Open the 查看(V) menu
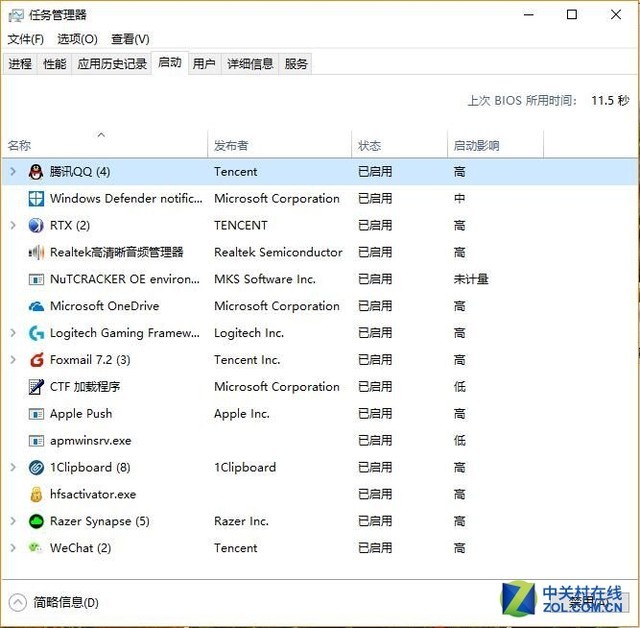Image resolution: width=640 pixels, height=628 pixels. pyautogui.click(x=130, y=39)
